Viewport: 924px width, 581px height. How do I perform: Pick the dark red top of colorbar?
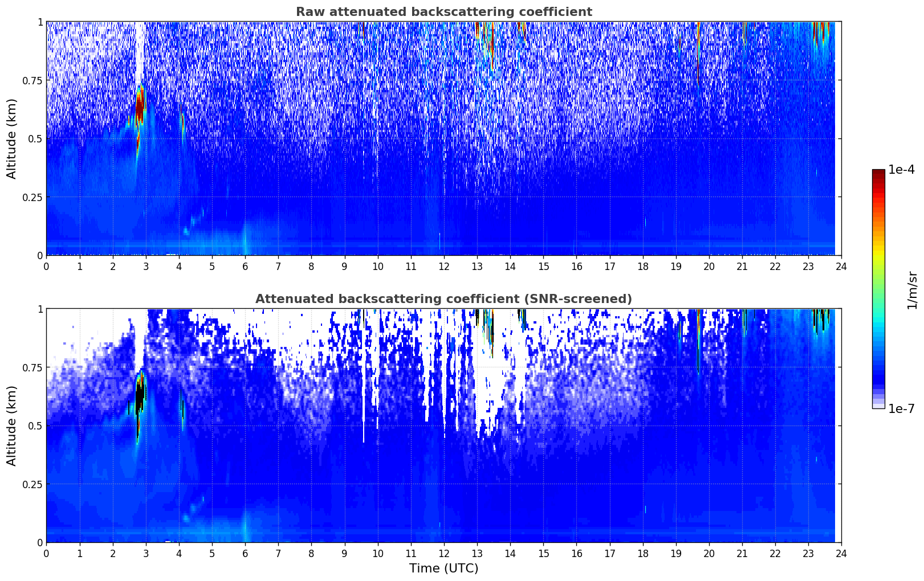pyautogui.click(x=878, y=174)
